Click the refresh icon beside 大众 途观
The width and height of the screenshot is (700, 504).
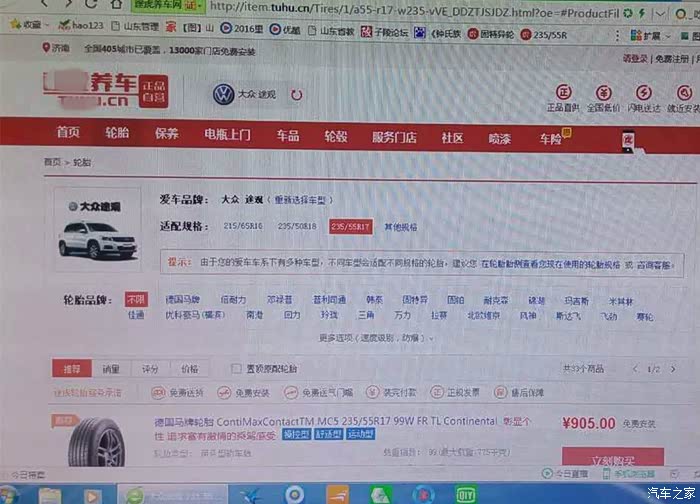tap(296, 96)
